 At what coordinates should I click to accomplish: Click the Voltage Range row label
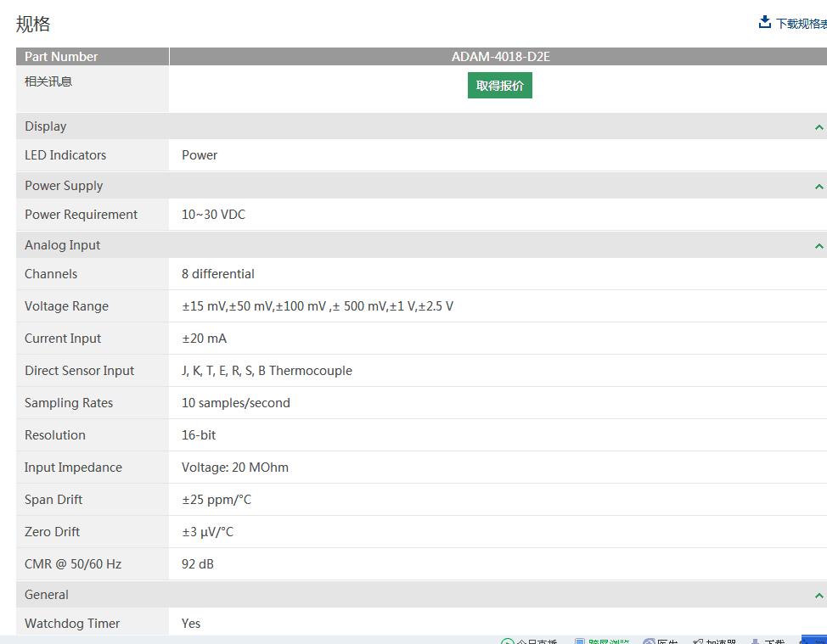click(66, 306)
